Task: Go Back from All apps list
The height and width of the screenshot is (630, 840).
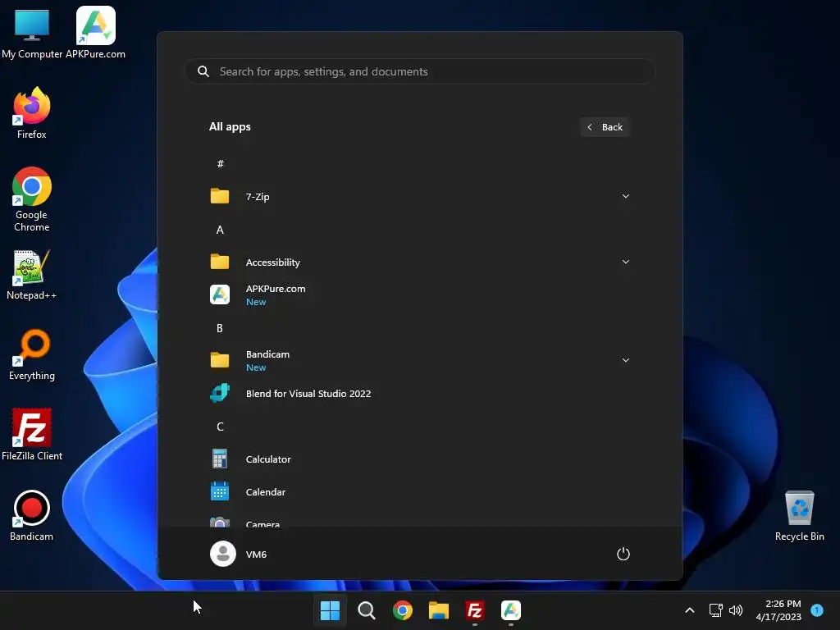Action: coord(605,127)
